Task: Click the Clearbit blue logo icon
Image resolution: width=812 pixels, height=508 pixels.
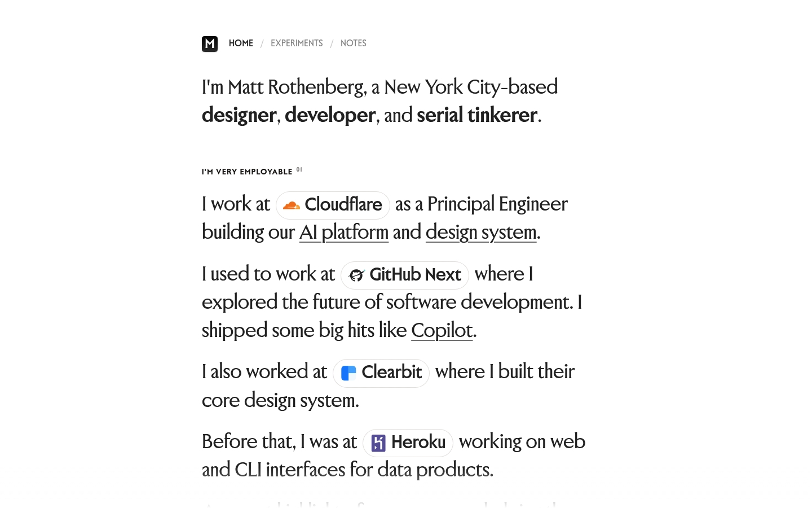Action: [x=348, y=373]
